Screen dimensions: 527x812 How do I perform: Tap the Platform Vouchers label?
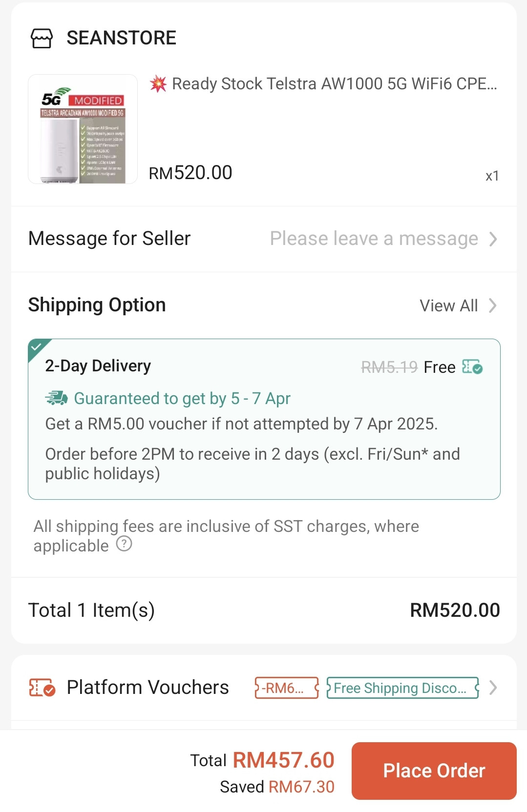coord(148,688)
